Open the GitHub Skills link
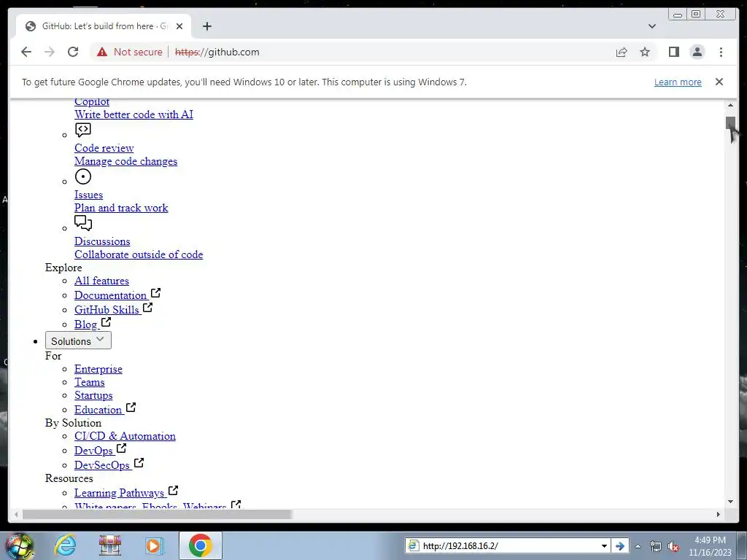Screen dimensions: 747x560 [x=107, y=310]
